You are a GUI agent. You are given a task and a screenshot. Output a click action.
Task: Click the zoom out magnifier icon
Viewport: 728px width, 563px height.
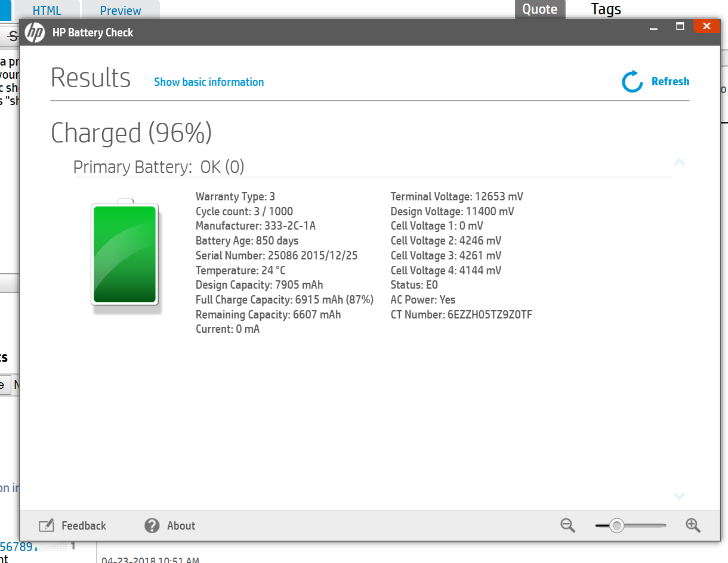coord(567,525)
